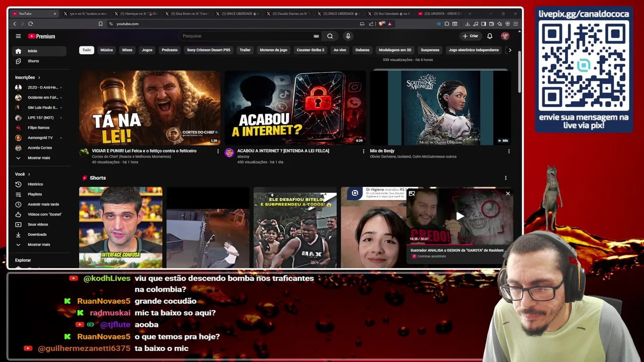Click the YouTube Premium logo
This screenshot has height=362, width=644.
pos(41,36)
